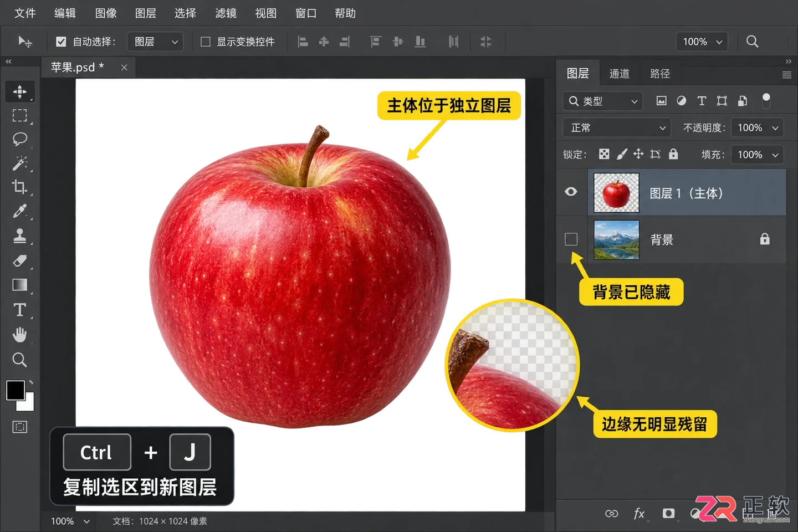Select the Gradient tool
Screen dimensions: 798x532
click(20, 285)
